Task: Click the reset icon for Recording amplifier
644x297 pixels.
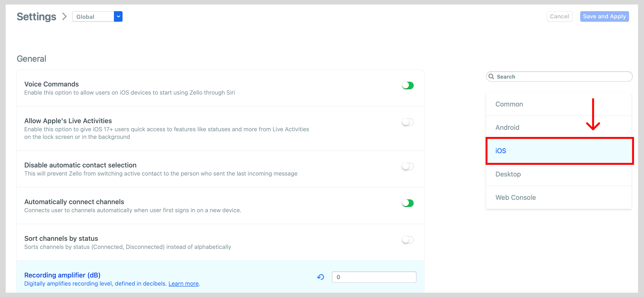Action: (320, 277)
